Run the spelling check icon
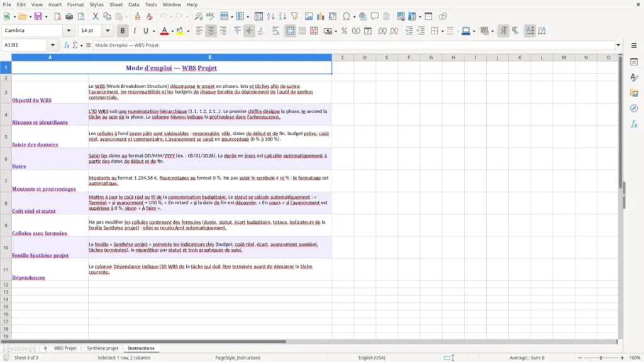This screenshot has width=644, height=362. (210, 16)
